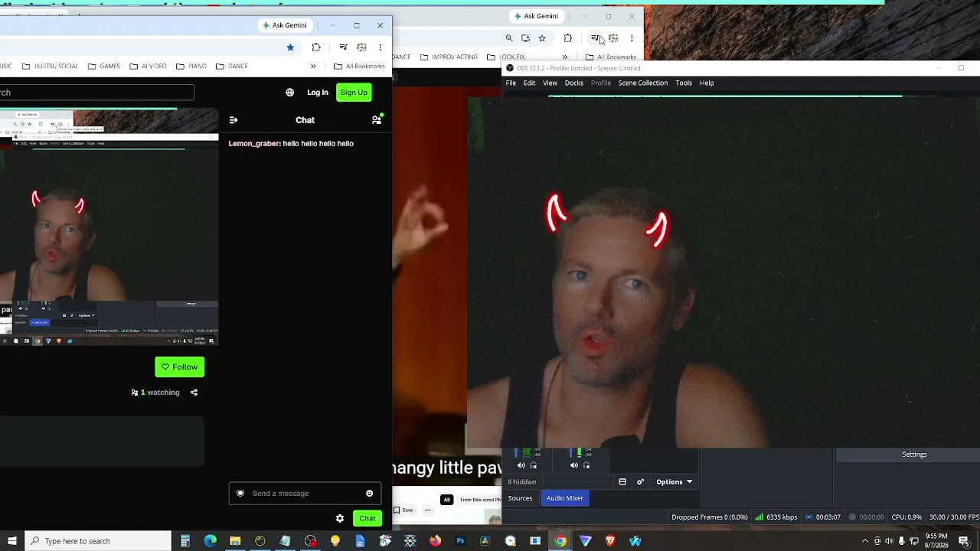
Task: Open the three-dot menu in front Chrome window
Action: (380, 47)
